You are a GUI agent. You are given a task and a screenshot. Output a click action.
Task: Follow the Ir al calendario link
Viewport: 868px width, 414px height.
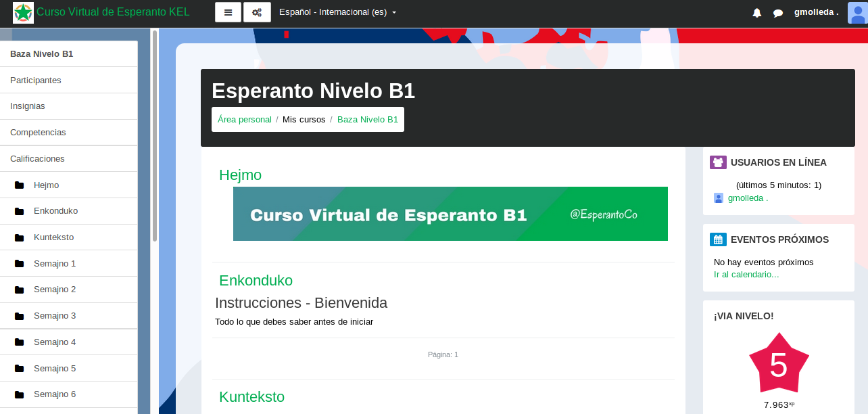pyautogui.click(x=746, y=275)
